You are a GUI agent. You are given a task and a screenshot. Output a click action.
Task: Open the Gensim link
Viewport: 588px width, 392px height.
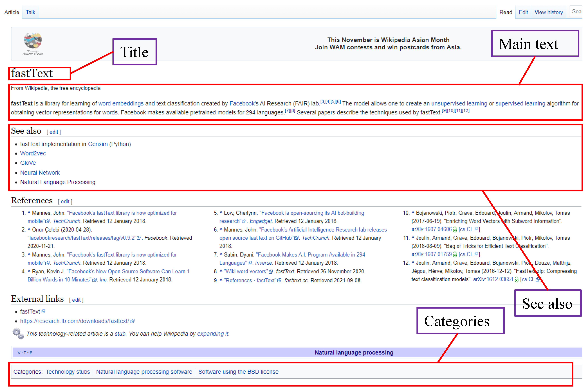(x=98, y=144)
